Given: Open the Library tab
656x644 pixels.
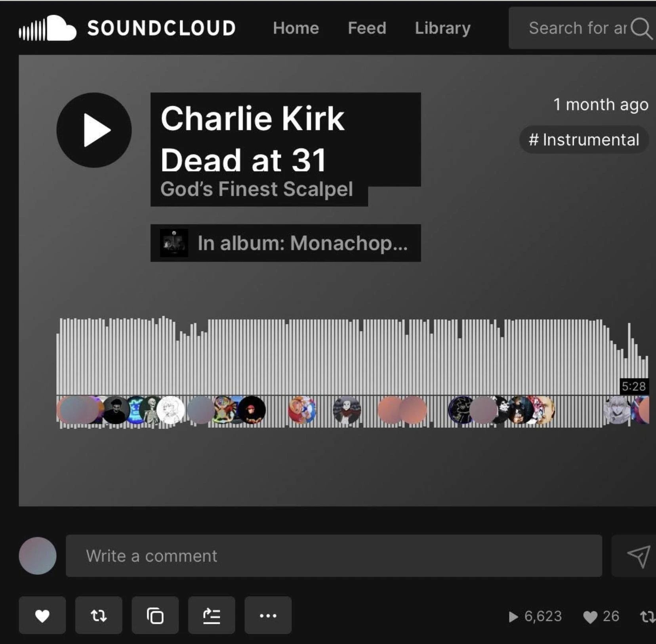Looking at the screenshot, I should point(442,28).
